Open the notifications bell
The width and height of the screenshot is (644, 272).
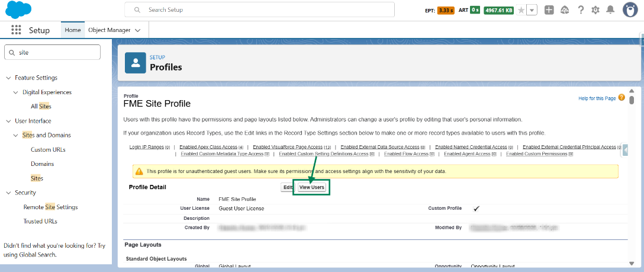coord(611,10)
